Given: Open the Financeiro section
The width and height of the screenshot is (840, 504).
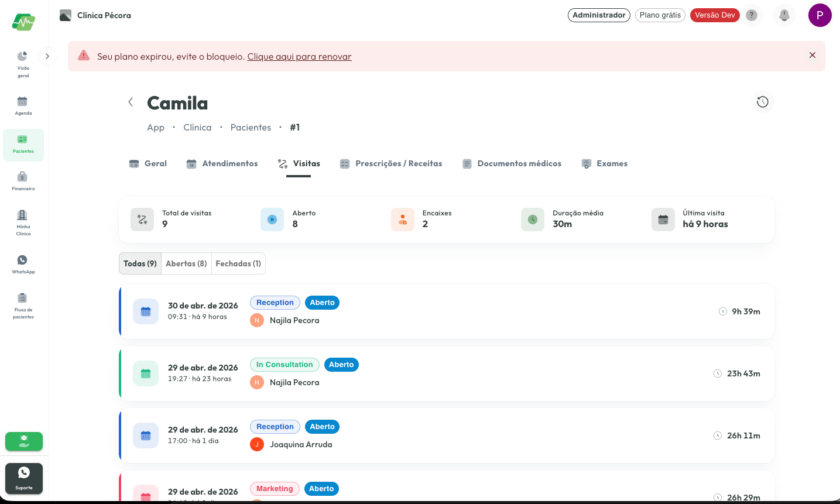Looking at the screenshot, I should (x=23, y=181).
